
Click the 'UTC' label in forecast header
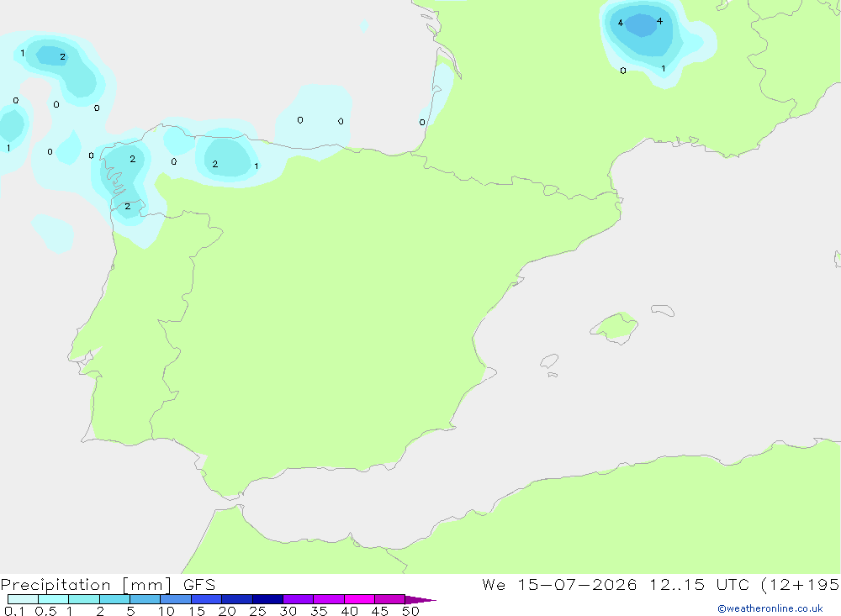(733, 585)
